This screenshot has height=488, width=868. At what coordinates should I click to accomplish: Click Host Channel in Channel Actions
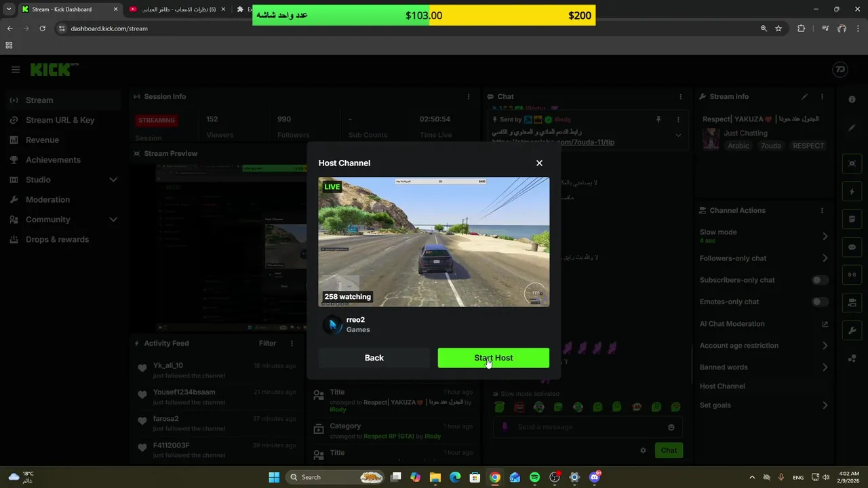(x=722, y=386)
